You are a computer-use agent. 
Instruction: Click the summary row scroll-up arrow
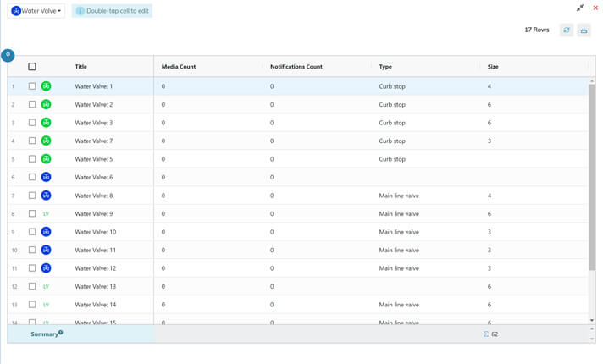coord(592,329)
